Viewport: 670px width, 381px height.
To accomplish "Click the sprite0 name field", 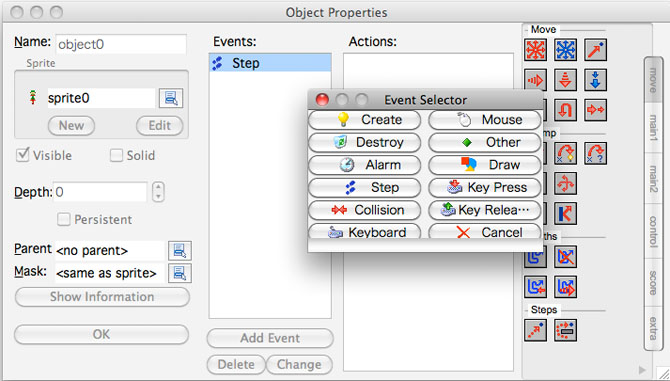I will [101, 98].
